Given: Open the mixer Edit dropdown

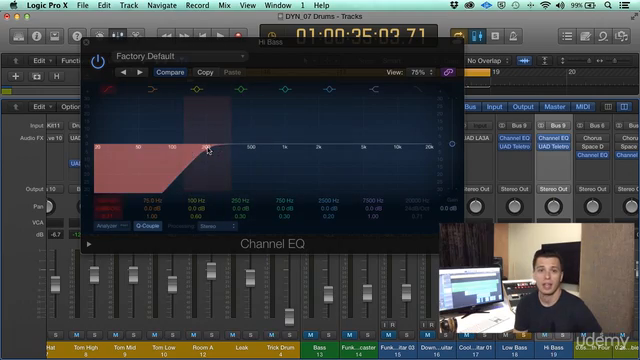Looking at the screenshot, I should pyautogui.click(x=42, y=107).
